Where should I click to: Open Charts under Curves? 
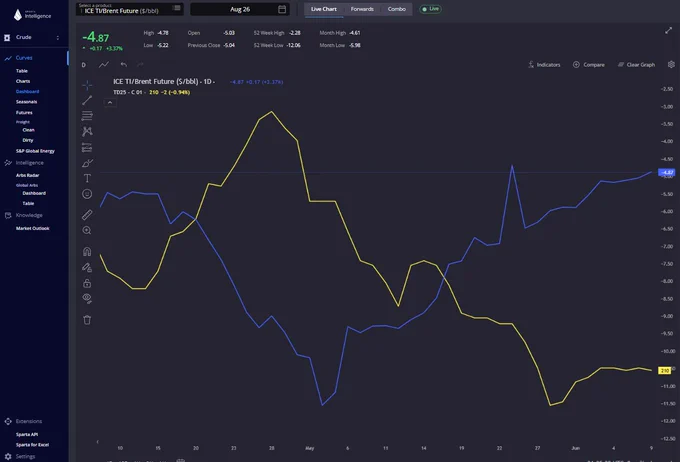(x=23, y=81)
